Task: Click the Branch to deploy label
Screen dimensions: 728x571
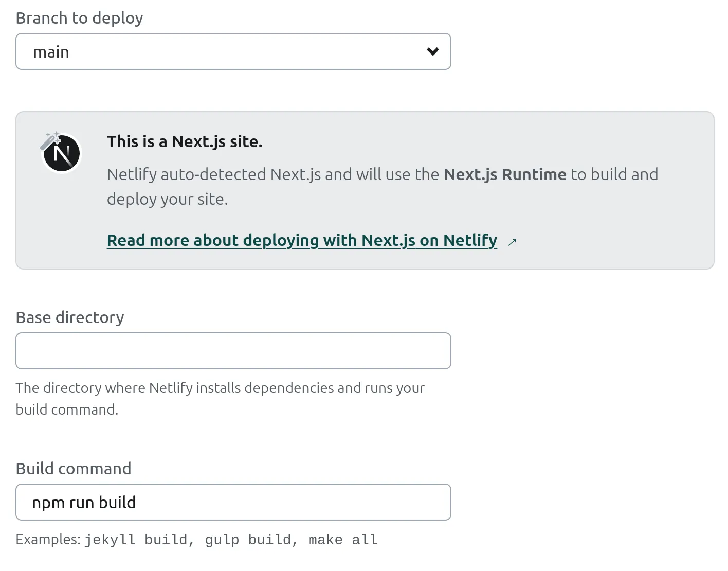Action: 80,18
